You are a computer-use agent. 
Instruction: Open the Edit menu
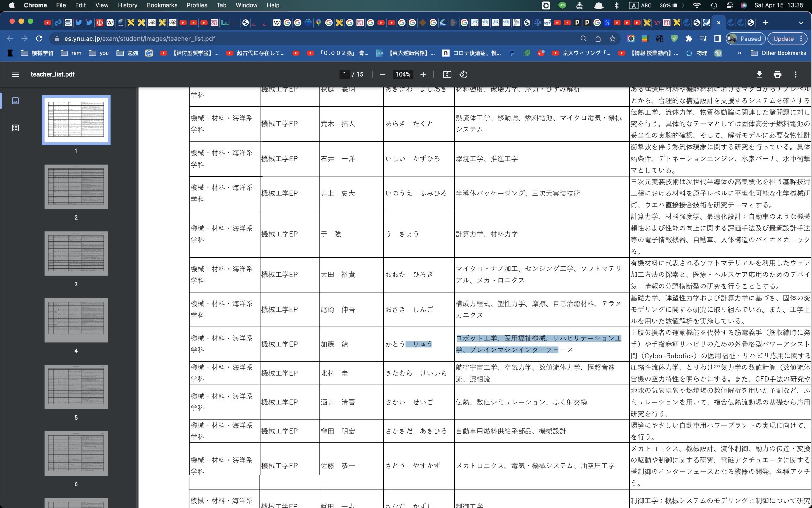(80, 5)
